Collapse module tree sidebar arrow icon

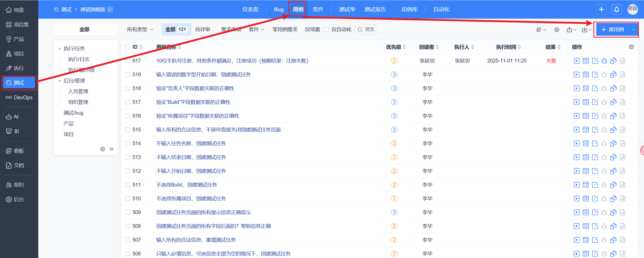tap(112, 149)
